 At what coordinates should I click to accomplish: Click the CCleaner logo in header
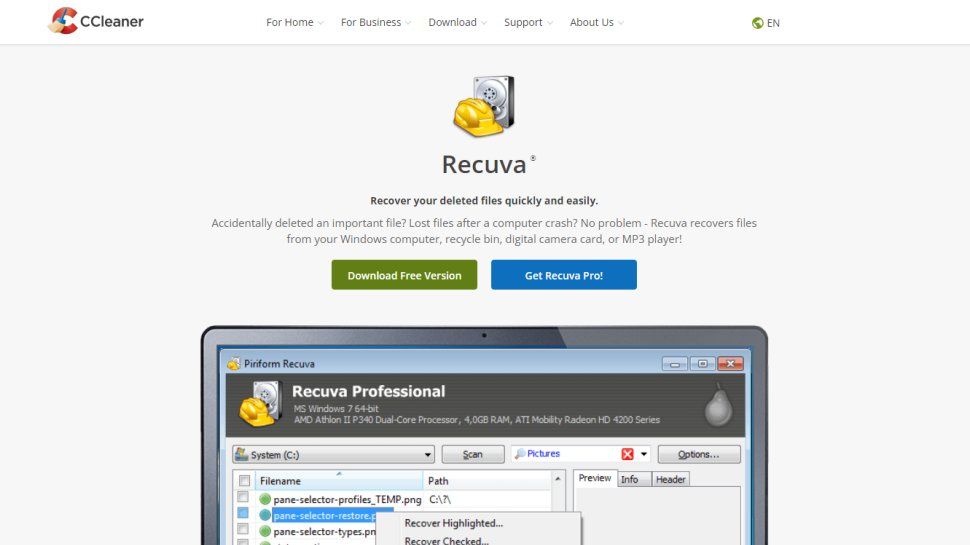(x=96, y=21)
